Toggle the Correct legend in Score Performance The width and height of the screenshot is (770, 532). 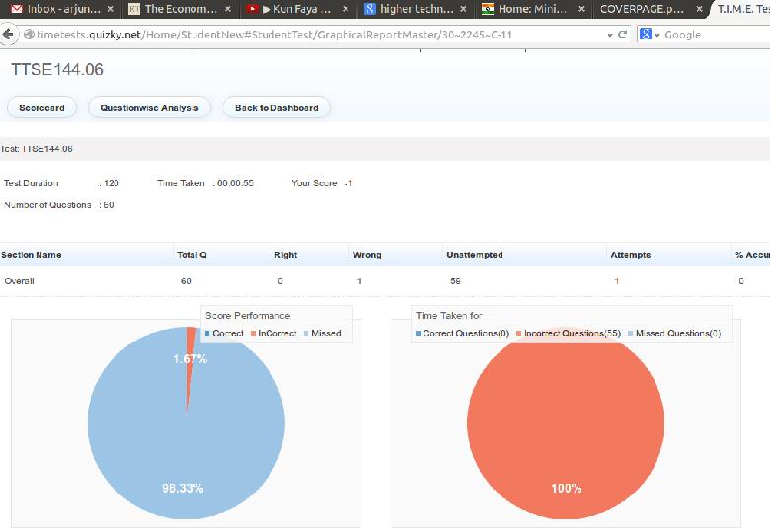click(x=224, y=334)
